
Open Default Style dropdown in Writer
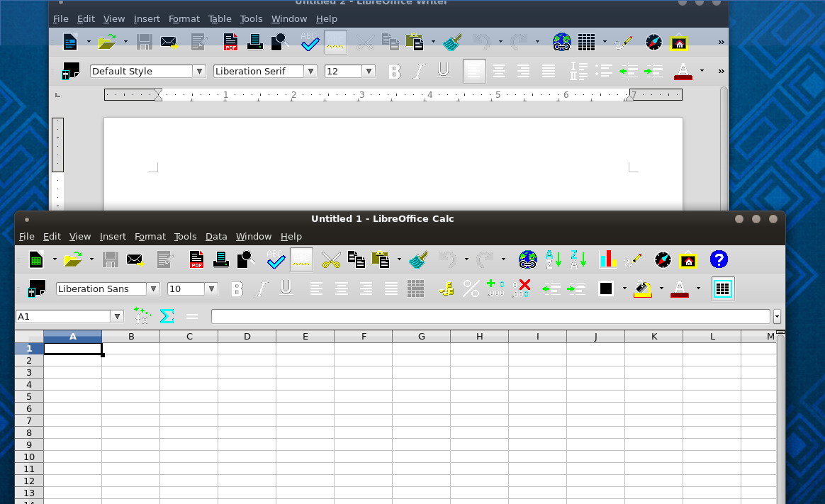[x=199, y=71]
